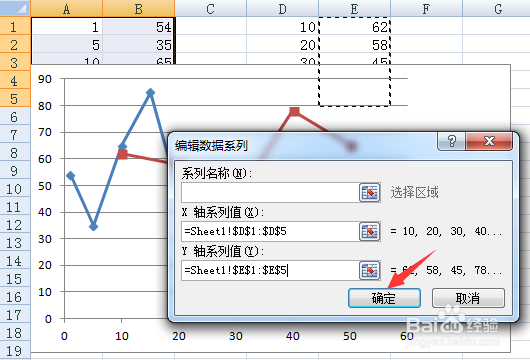Click vertical axis label 50
The image size is (530, 360).
(45, 186)
